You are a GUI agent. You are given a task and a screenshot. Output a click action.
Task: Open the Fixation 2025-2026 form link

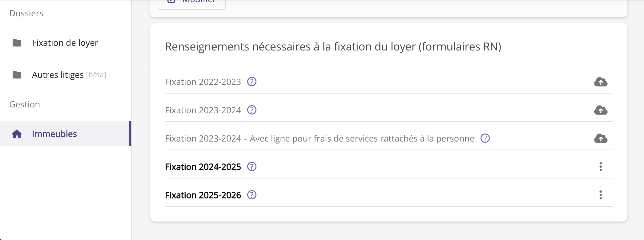pyautogui.click(x=203, y=195)
